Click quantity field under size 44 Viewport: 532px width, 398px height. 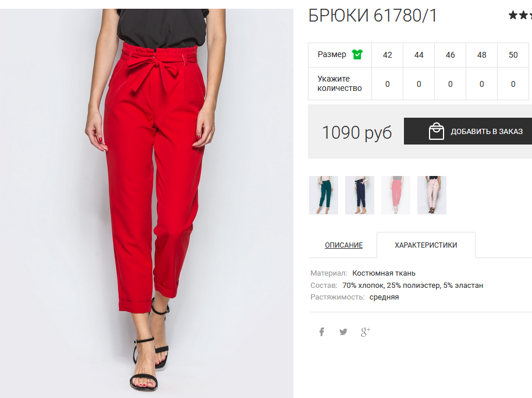[x=418, y=84]
